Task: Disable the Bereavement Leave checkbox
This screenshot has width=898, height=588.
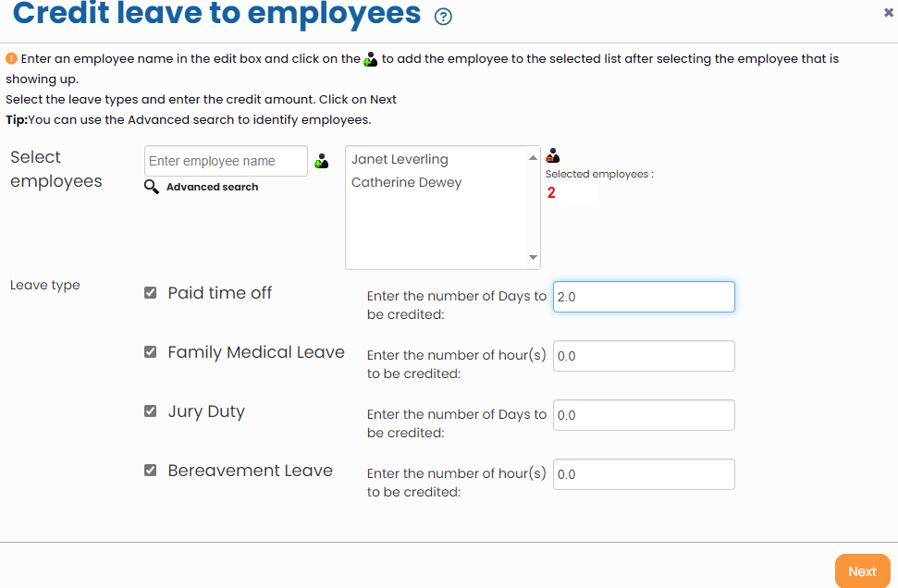Action: [151, 471]
